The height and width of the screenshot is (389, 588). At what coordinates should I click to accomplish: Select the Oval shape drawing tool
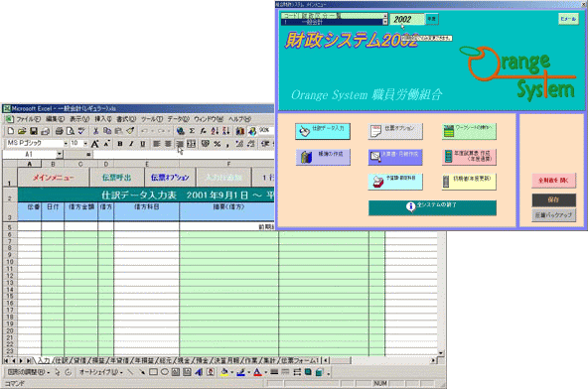pos(164,372)
